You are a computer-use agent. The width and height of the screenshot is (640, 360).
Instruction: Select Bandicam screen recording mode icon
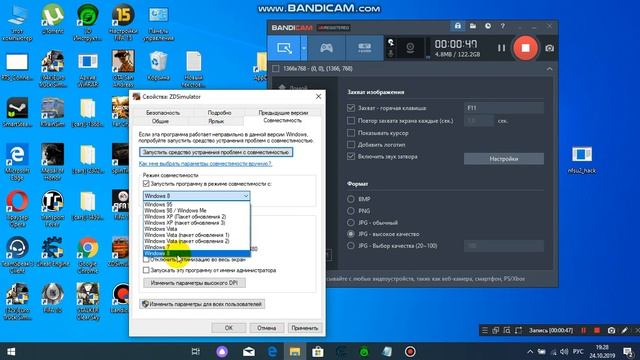tap(284, 48)
